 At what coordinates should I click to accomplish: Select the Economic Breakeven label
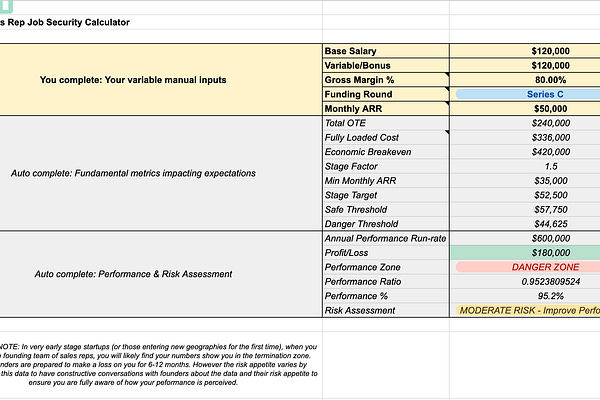[386, 152]
